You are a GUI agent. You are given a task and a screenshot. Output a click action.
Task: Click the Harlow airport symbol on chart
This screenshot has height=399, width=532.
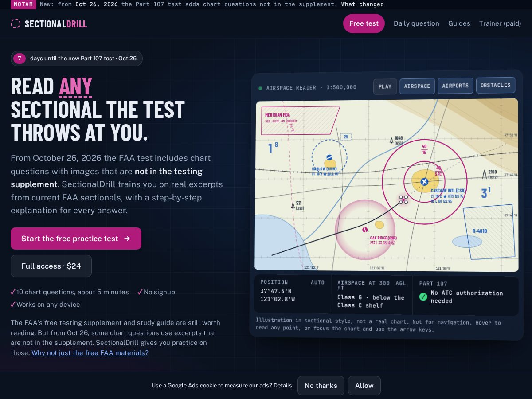click(329, 157)
